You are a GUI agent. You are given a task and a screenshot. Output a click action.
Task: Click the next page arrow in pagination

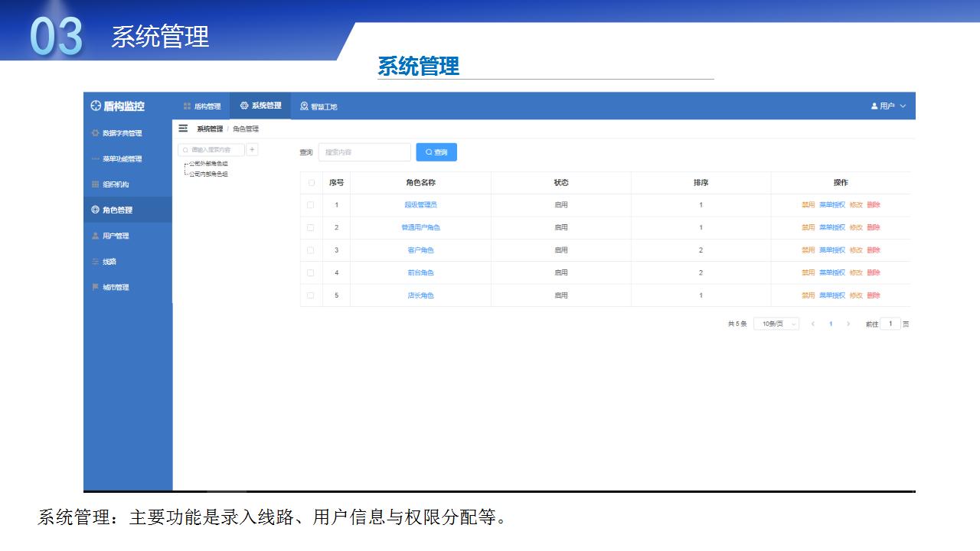pyautogui.click(x=848, y=324)
